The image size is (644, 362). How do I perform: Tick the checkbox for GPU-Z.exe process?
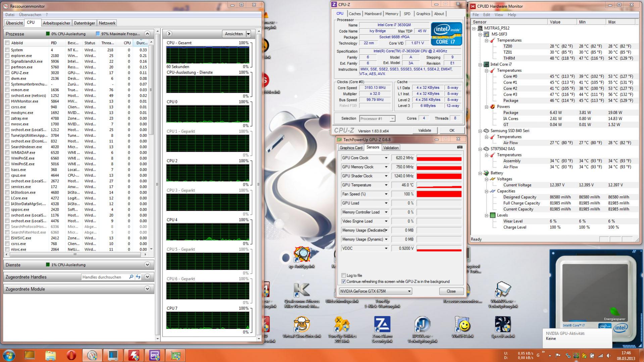click(x=7, y=73)
